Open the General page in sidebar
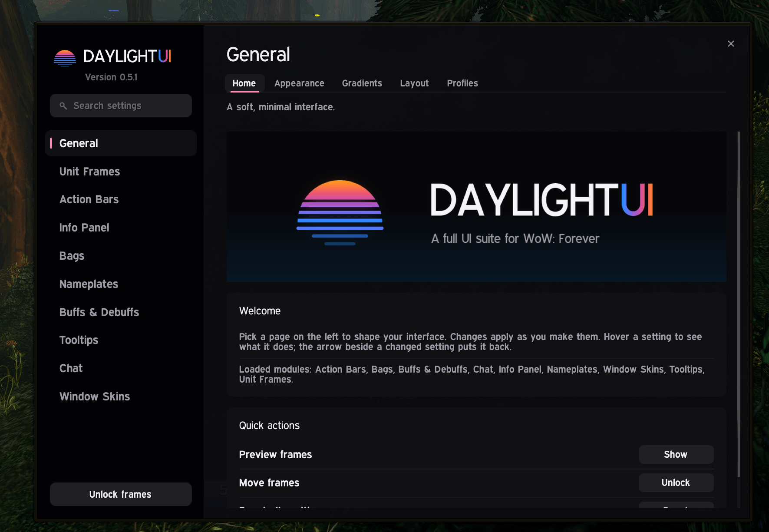 [121, 143]
